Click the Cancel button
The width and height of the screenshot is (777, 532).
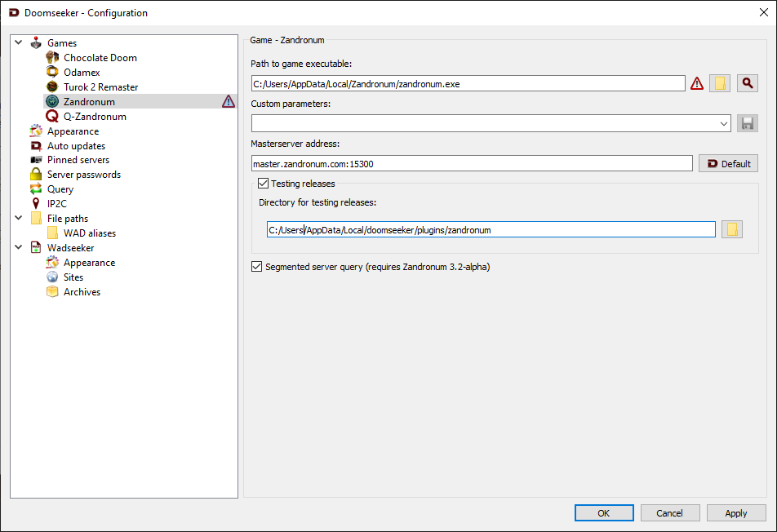(670, 513)
